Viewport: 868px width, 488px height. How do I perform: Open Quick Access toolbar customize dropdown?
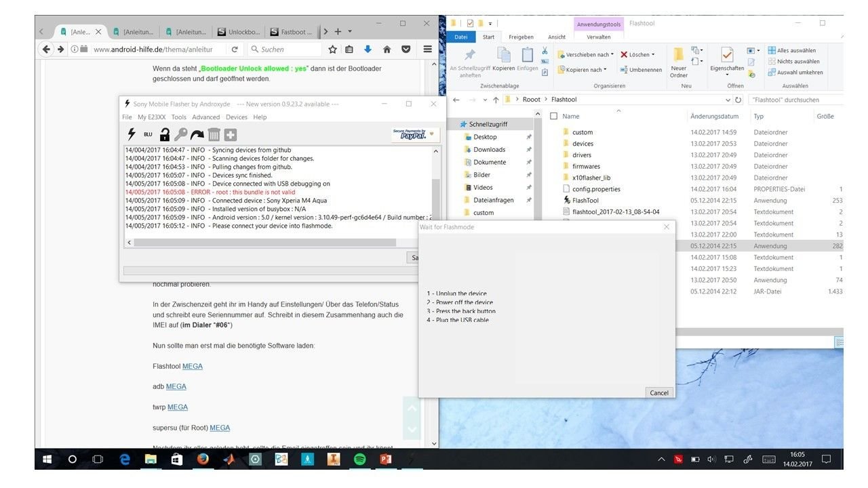[490, 23]
